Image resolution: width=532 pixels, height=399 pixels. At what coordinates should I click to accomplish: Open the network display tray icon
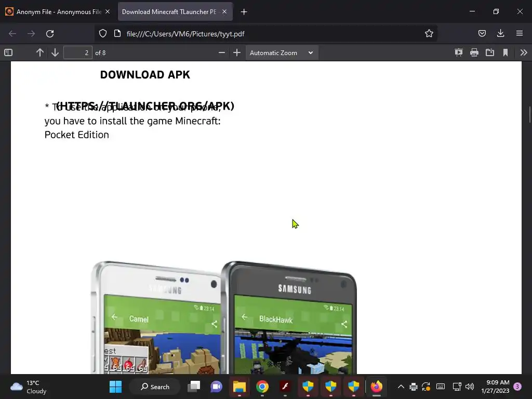pyautogui.click(x=457, y=387)
